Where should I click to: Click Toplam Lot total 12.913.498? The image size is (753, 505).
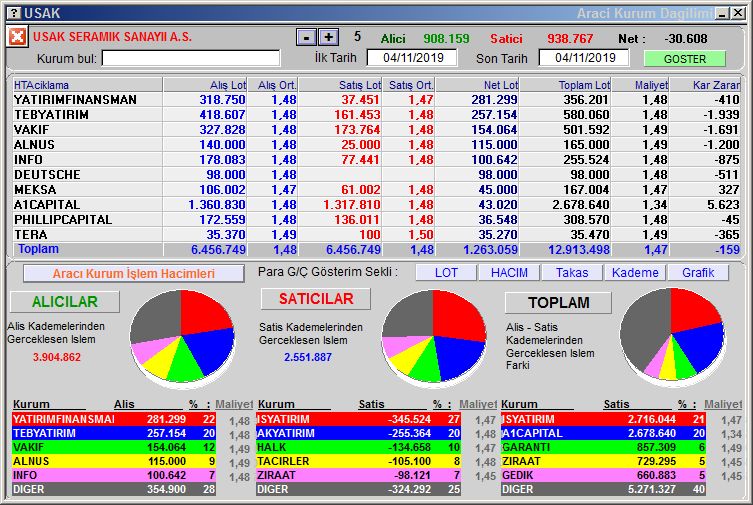tap(579, 250)
